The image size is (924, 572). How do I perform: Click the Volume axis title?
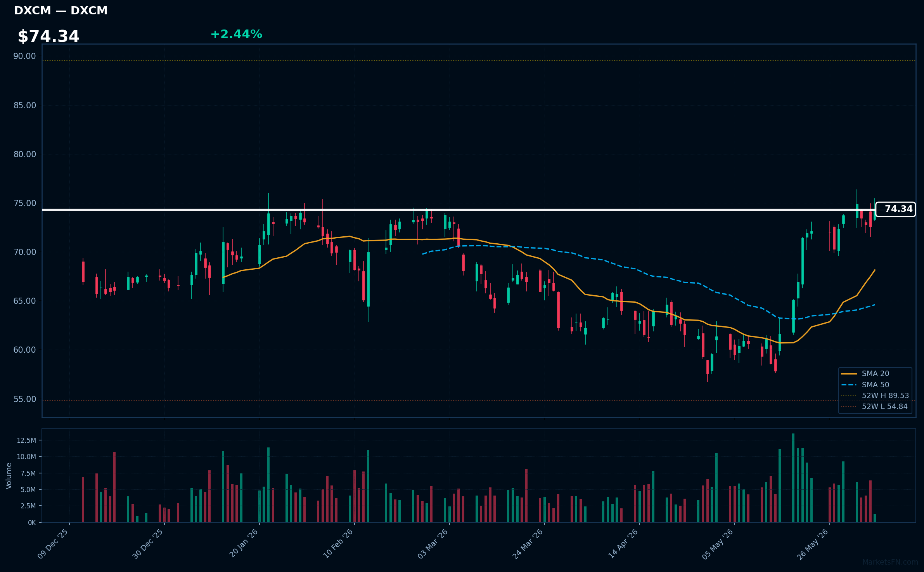[9, 476]
